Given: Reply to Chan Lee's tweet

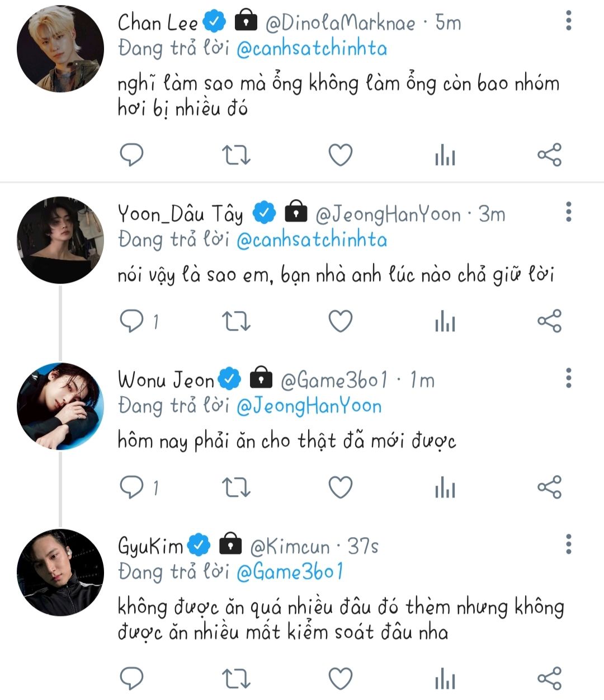Looking at the screenshot, I should point(132,155).
